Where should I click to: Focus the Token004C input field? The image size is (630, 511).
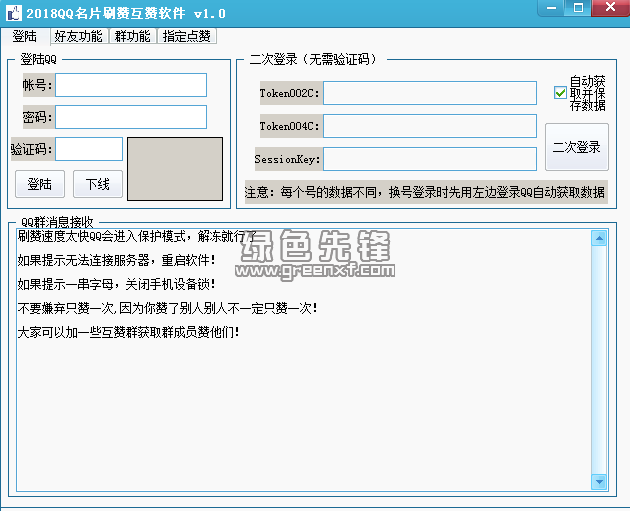coord(430,126)
